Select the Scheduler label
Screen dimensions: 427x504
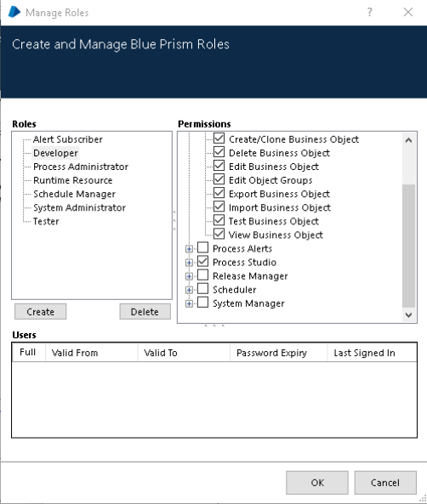235,290
